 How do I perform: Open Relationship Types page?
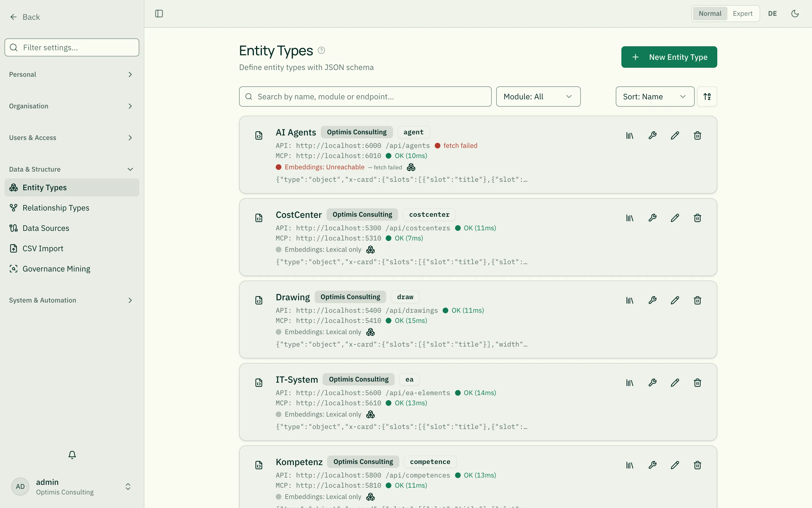[72, 208]
